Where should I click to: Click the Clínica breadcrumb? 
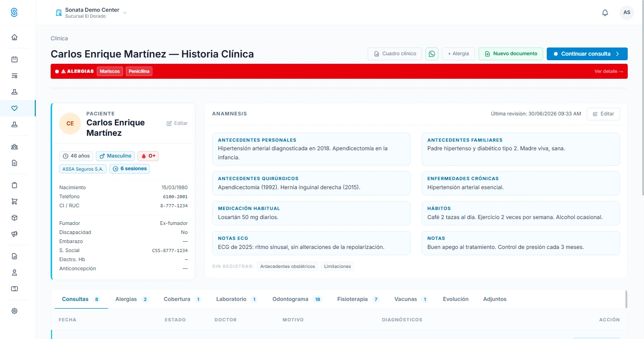(x=59, y=38)
